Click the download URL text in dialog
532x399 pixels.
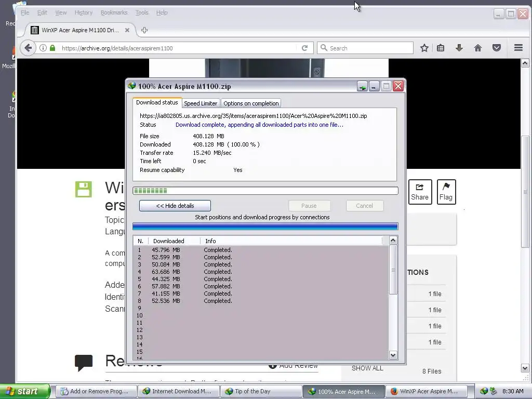coord(253,116)
